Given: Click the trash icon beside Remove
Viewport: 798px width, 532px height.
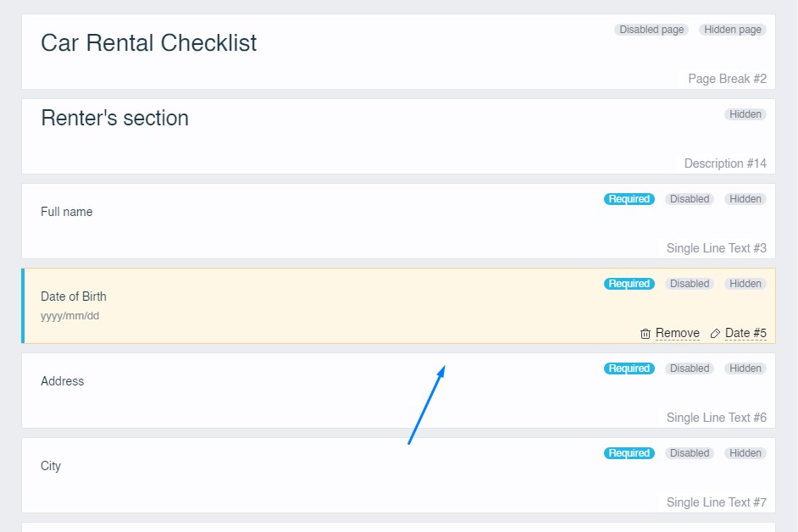Looking at the screenshot, I should click(x=646, y=334).
